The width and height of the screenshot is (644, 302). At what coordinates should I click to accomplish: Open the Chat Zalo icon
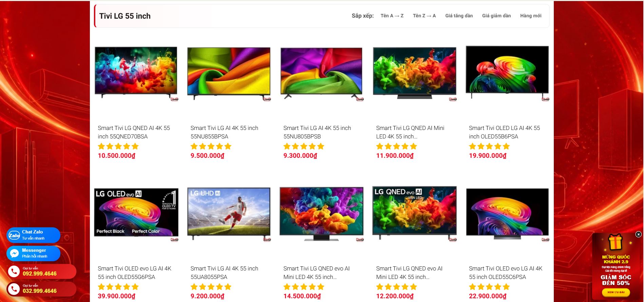pyautogui.click(x=14, y=235)
